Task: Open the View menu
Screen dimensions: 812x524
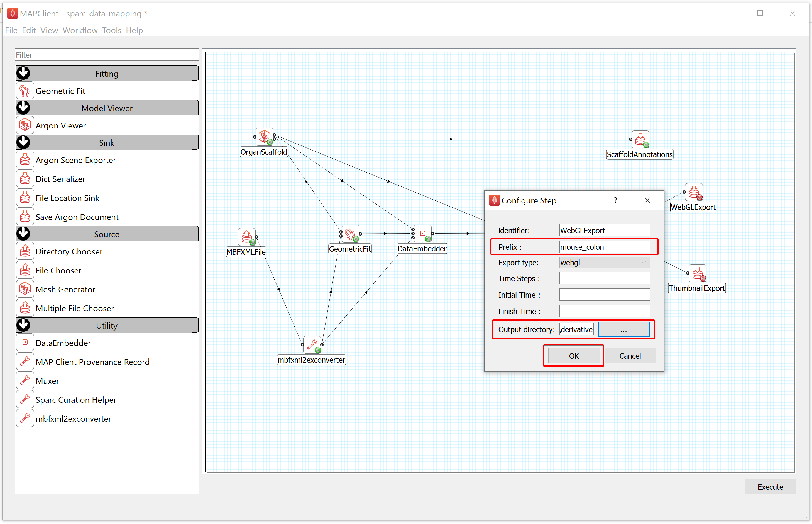Action: (x=49, y=30)
